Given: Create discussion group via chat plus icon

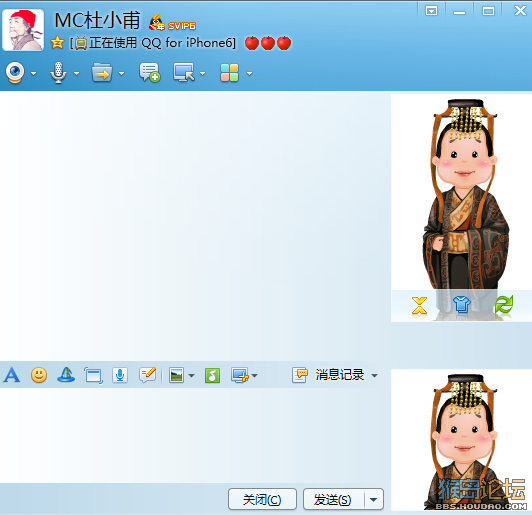Looking at the screenshot, I should pyautogui.click(x=149, y=73).
